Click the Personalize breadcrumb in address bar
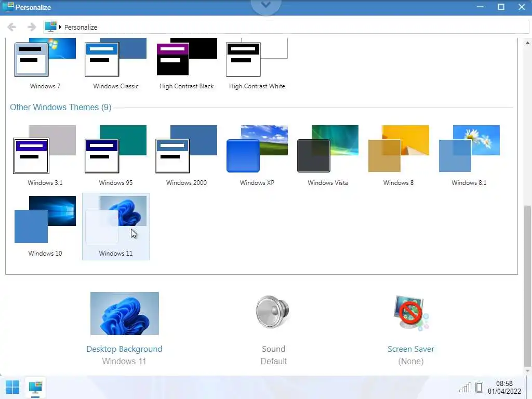 click(81, 27)
